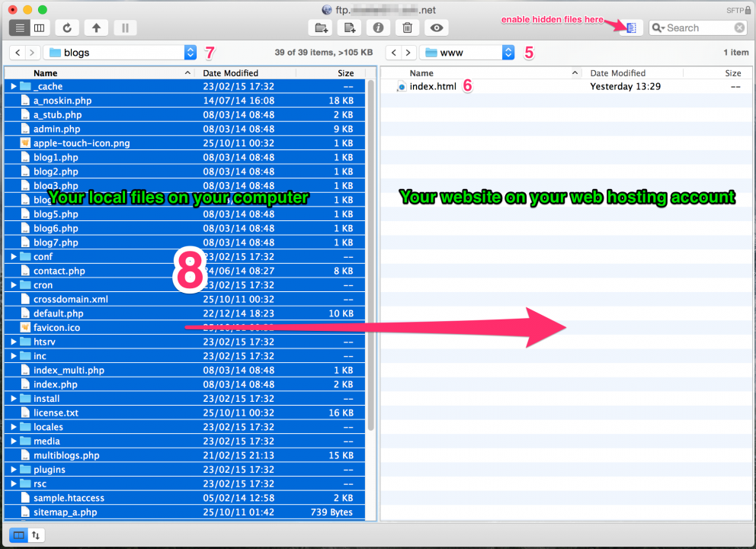The width and height of the screenshot is (756, 549).
Task: Create a new folder with toolbar icon
Action: [321, 28]
